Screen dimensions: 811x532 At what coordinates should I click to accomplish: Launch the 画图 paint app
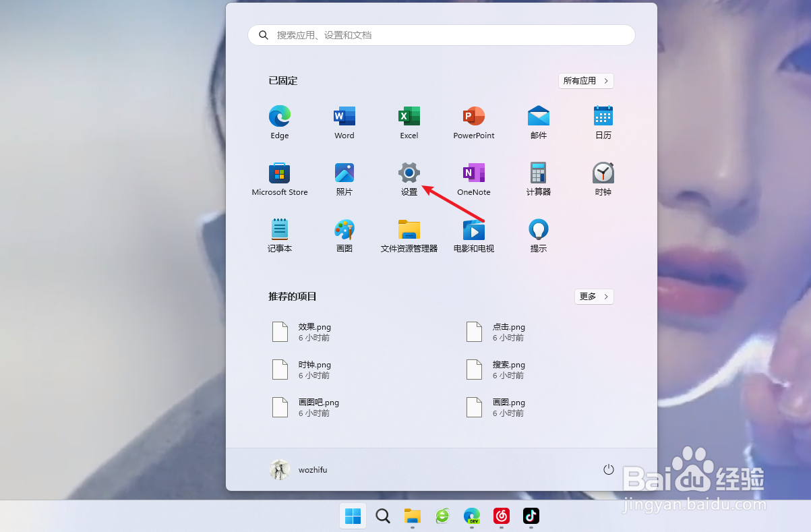pos(344,235)
